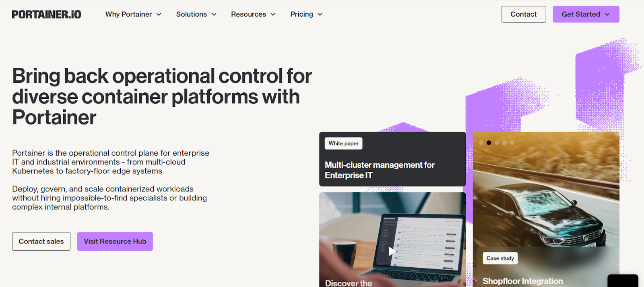Open the Pricing menu
The width and height of the screenshot is (644, 287).
(x=306, y=14)
